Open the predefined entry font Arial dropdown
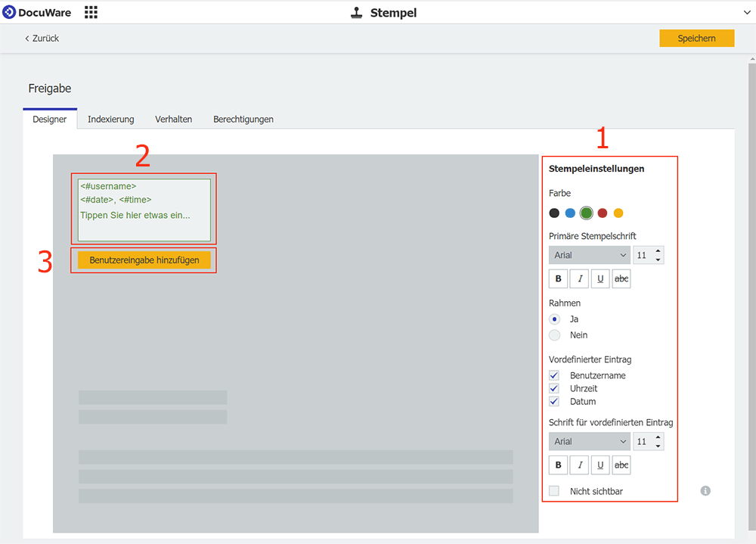 click(x=590, y=441)
